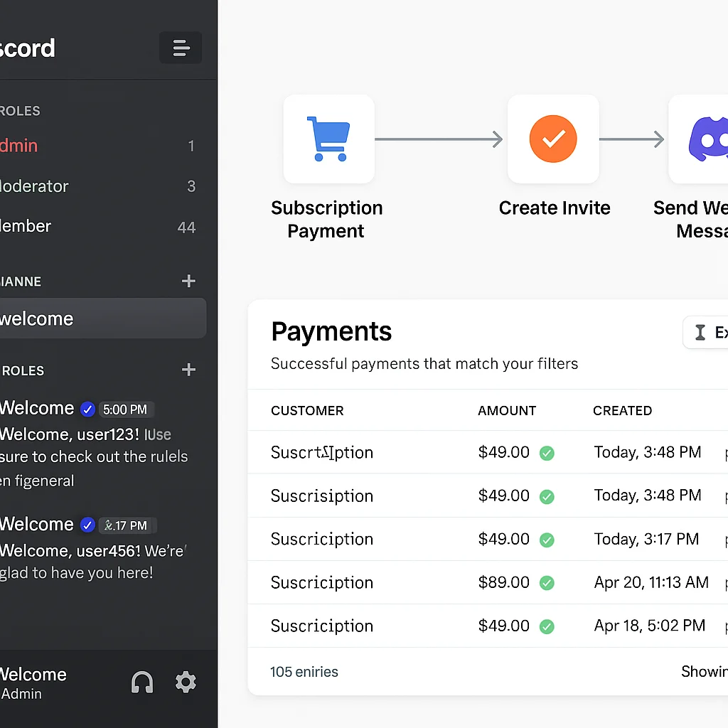Click green check next to $89.00 payment
The width and height of the screenshot is (728, 728).
click(547, 583)
